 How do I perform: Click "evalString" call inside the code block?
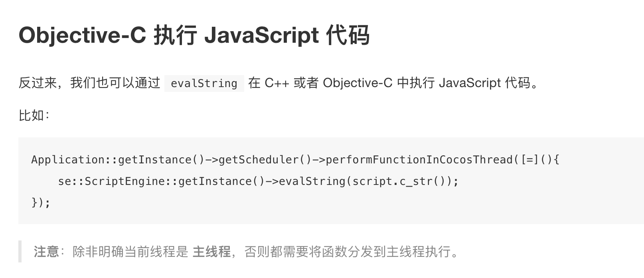[312, 181]
